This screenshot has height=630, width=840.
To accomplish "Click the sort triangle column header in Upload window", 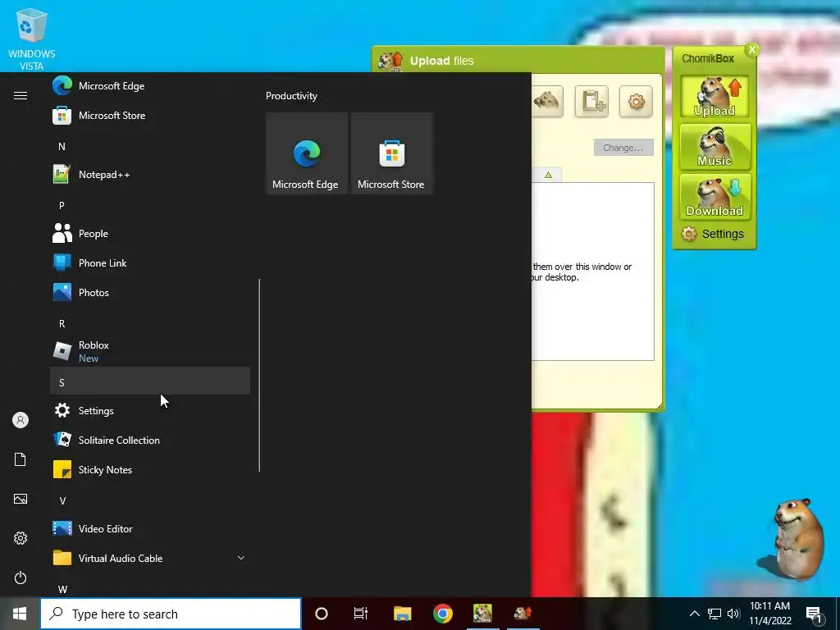I will click(x=548, y=175).
